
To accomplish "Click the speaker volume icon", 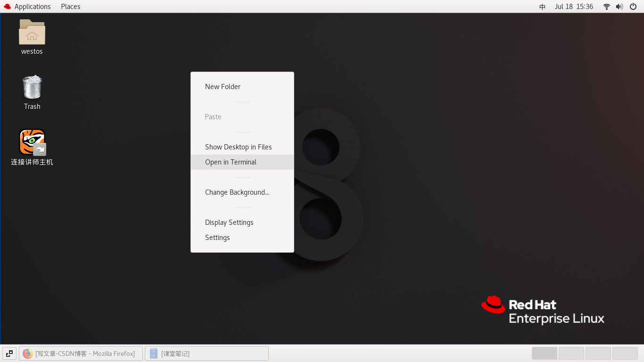I will pyautogui.click(x=619, y=7).
